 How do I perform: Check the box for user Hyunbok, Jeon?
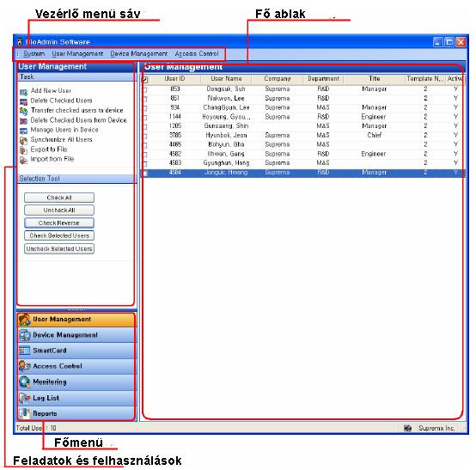[x=145, y=136]
